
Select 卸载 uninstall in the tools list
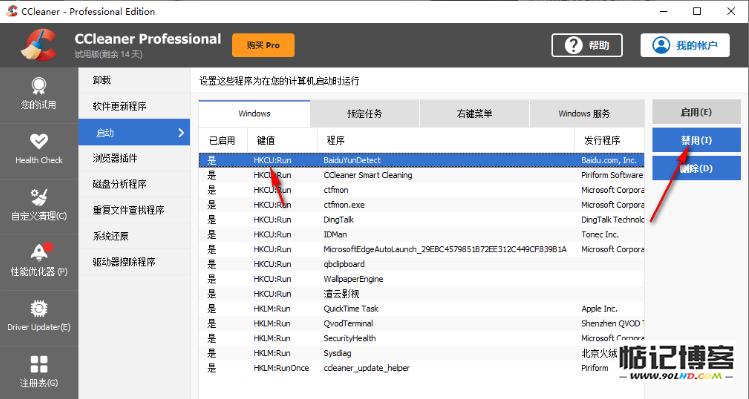[134, 80]
